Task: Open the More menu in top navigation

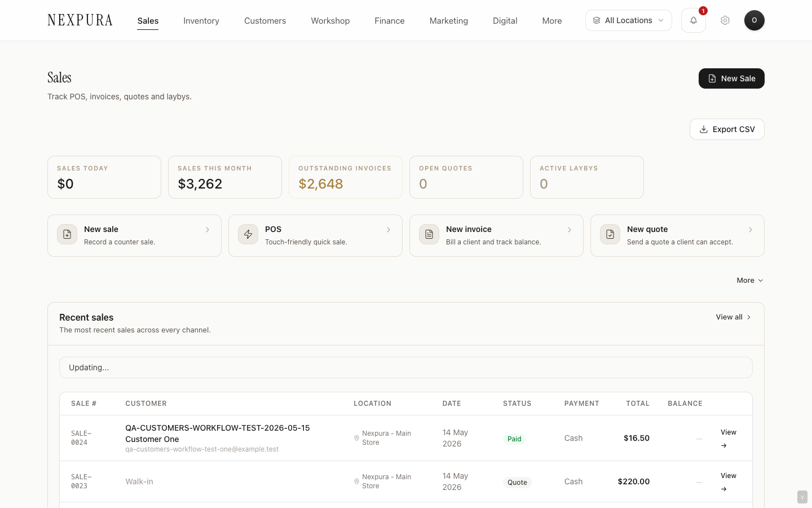Action: pyautogui.click(x=552, y=21)
